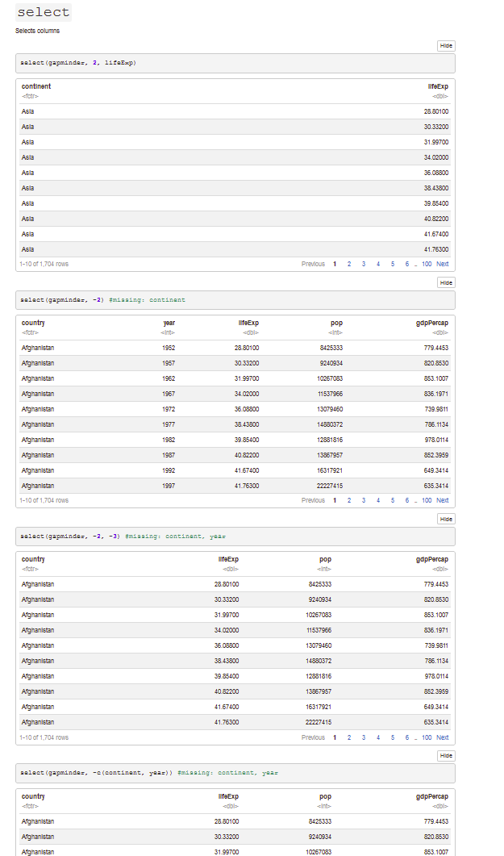
Task: Open page 4 in the third table's pagination
Action: [x=378, y=737]
